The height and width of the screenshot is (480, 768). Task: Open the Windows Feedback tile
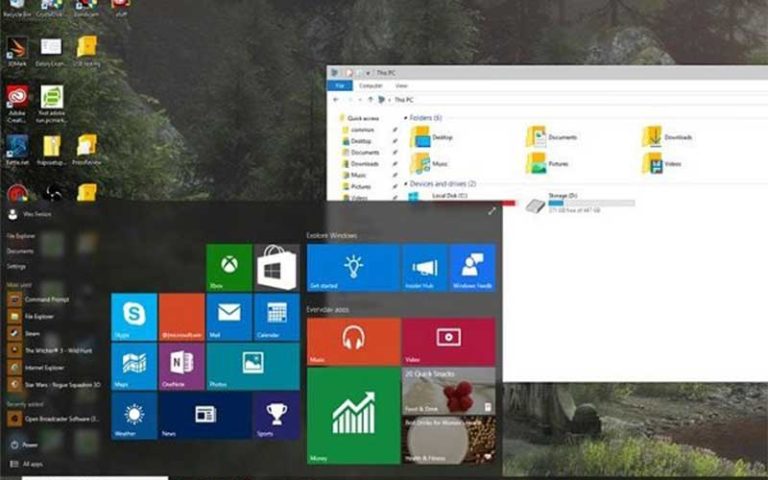(x=473, y=267)
